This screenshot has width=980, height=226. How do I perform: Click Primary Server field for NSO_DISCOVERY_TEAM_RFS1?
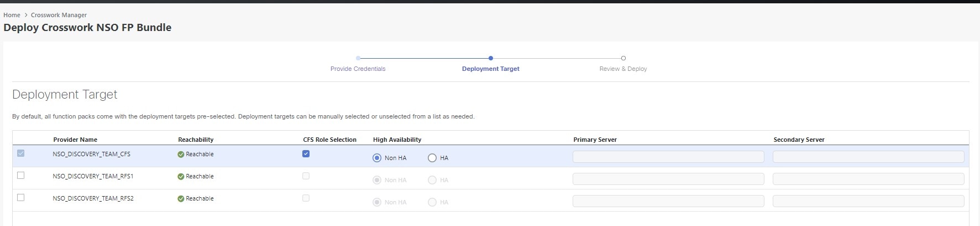(x=668, y=179)
